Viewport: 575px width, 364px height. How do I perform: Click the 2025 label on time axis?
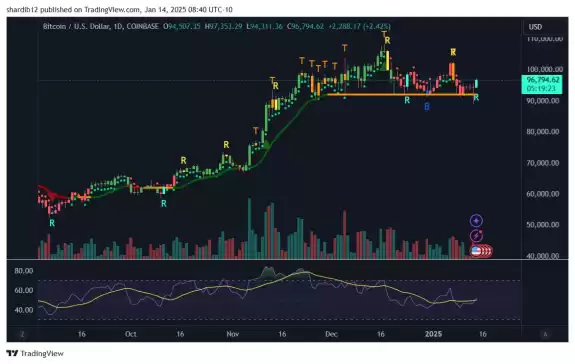tap(433, 334)
